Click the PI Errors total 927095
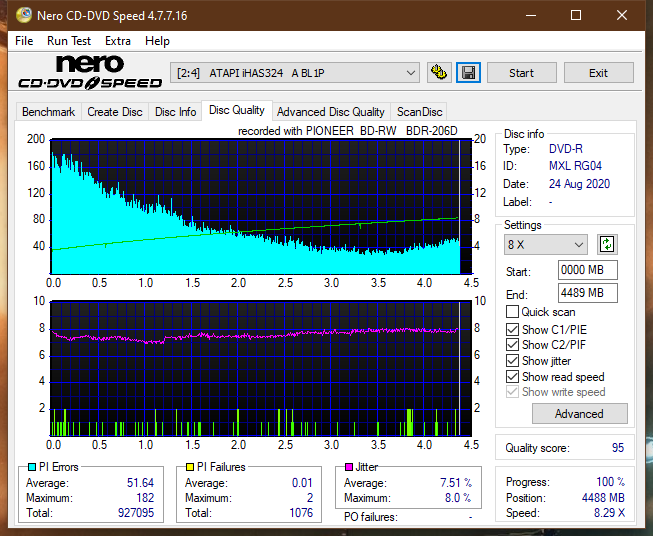 [136, 512]
